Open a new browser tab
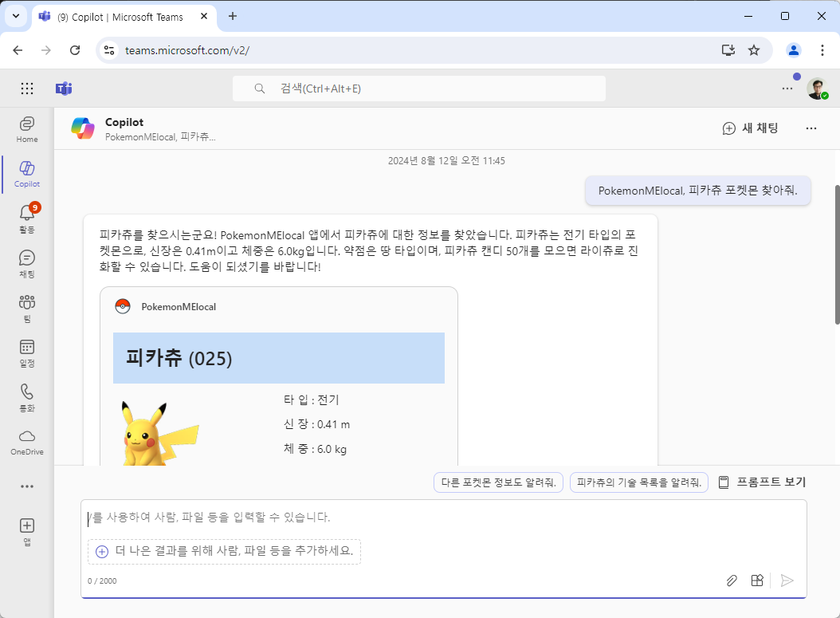840x618 pixels. tap(233, 16)
